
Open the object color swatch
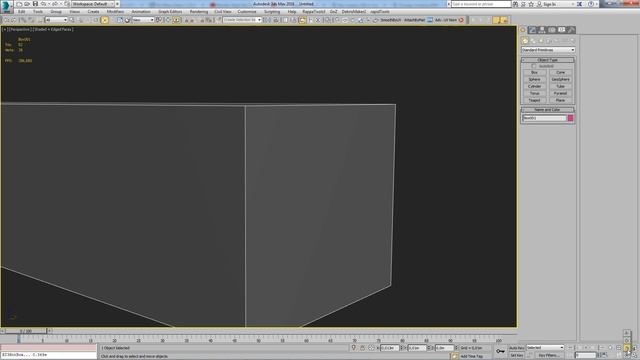570,118
